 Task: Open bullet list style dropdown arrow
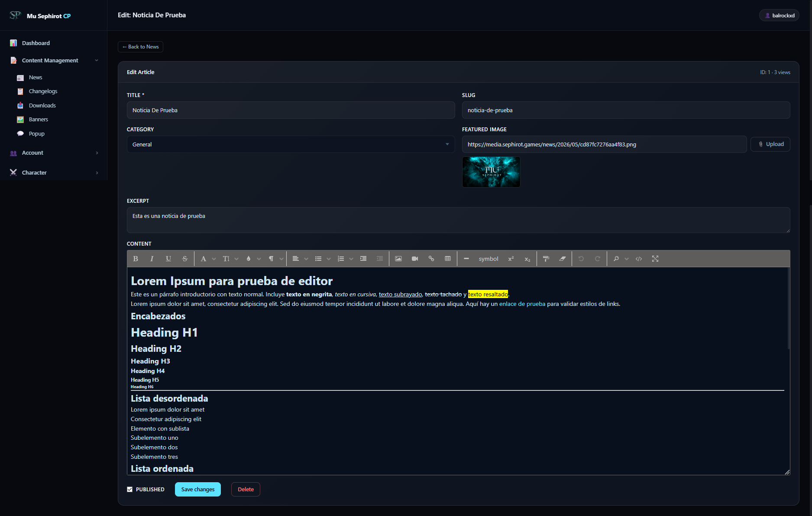pyautogui.click(x=329, y=259)
